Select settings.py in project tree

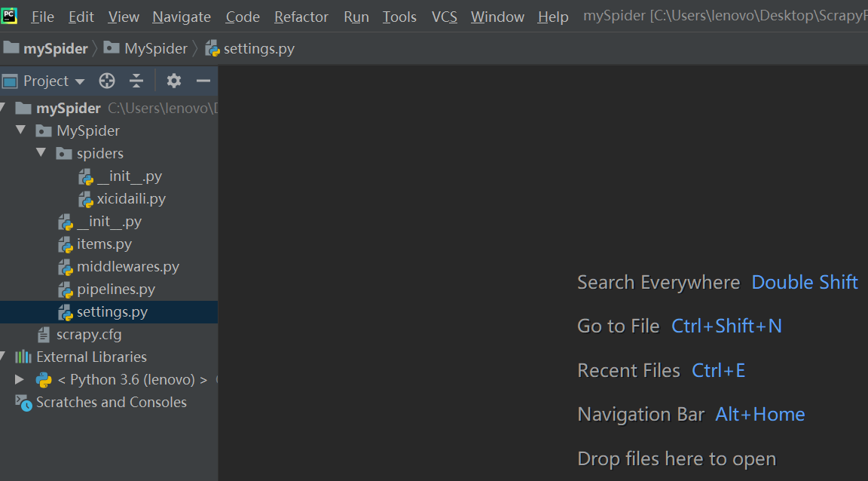(112, 312)
